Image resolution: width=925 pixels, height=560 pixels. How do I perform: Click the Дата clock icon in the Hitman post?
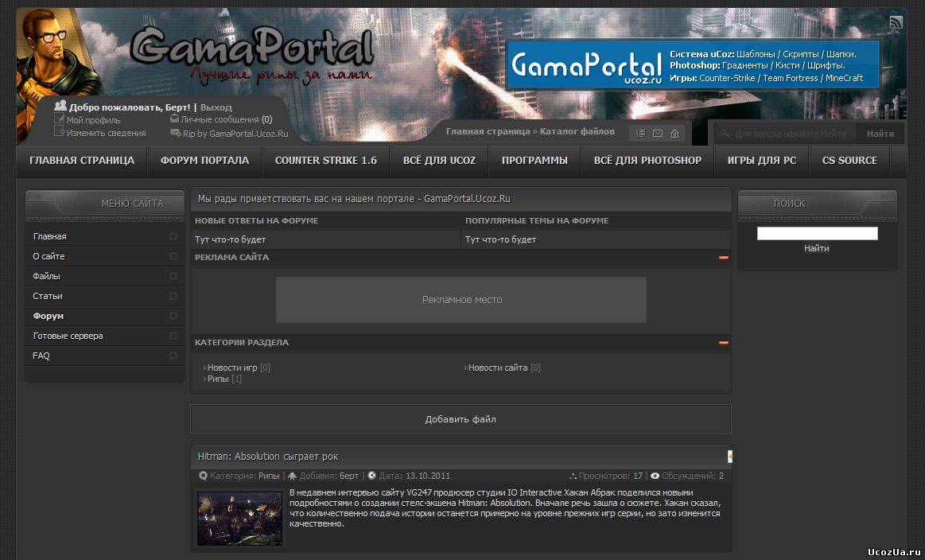click(371, 476)
